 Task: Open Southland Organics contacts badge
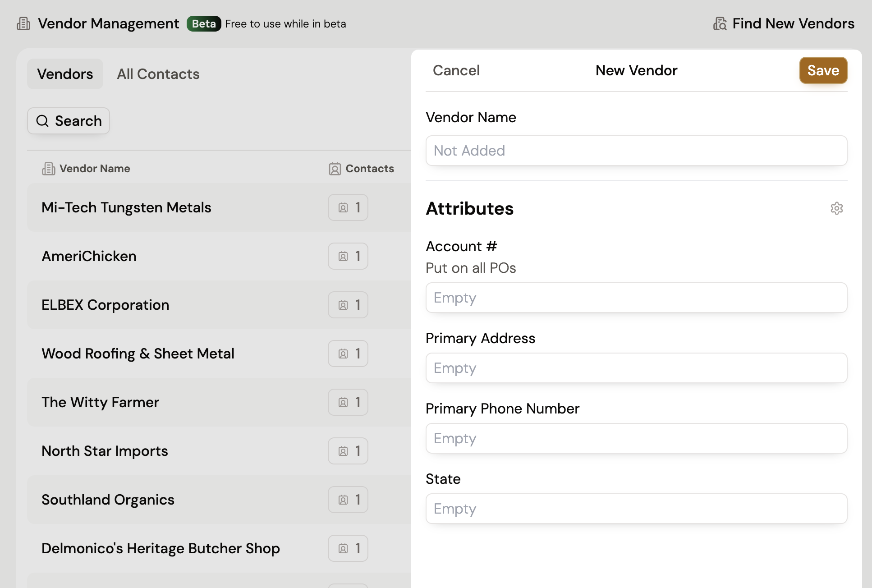[x=348, y=500]
